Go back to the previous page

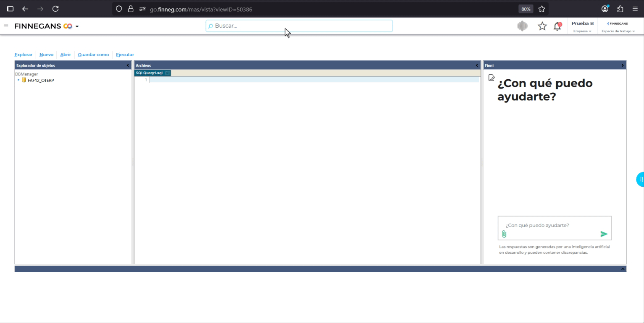25,9
